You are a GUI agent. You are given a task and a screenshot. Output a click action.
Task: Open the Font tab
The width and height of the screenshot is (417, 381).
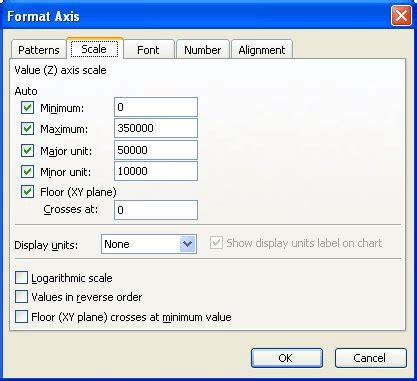tap(148, 50)
